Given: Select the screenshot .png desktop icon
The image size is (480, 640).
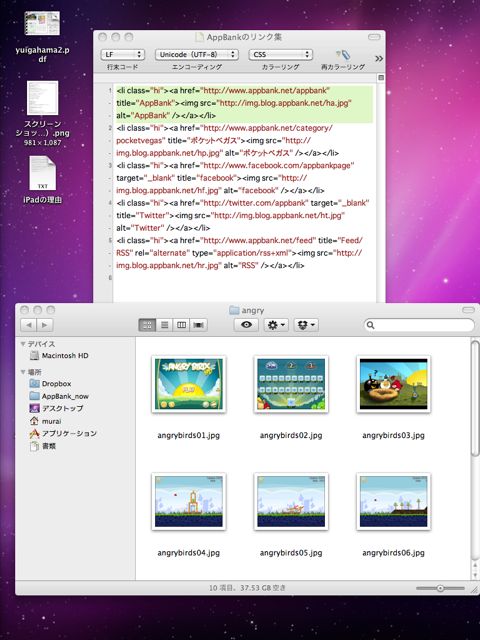Looking at the screenshot, I should (42, 98).
